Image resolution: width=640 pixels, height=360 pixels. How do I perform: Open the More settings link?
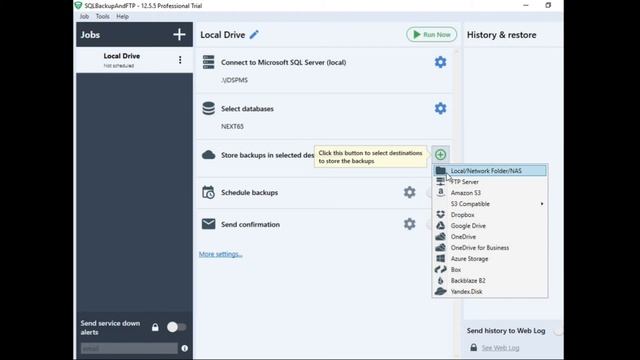point(220,254)
